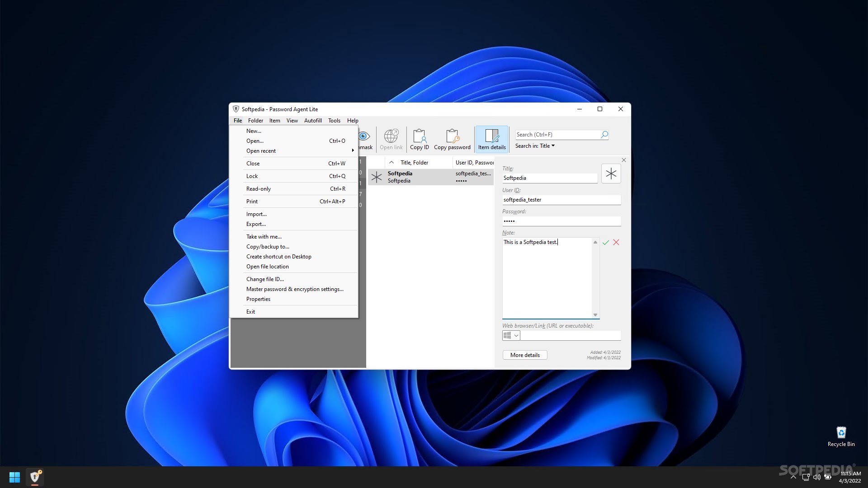Click the Softpedia entry asterisk icon

pyautogui.click(x=377, y=177)
